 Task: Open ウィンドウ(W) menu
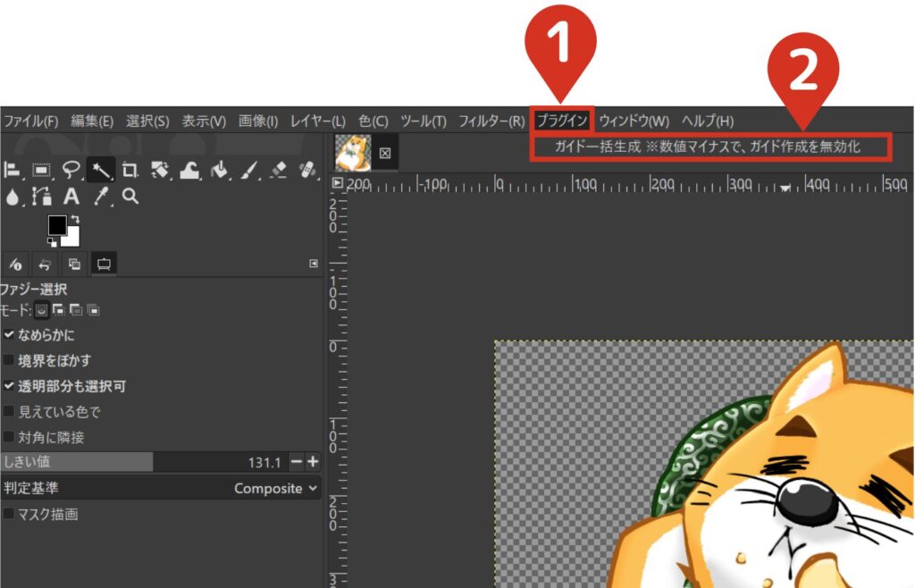(x=634, y=122)
